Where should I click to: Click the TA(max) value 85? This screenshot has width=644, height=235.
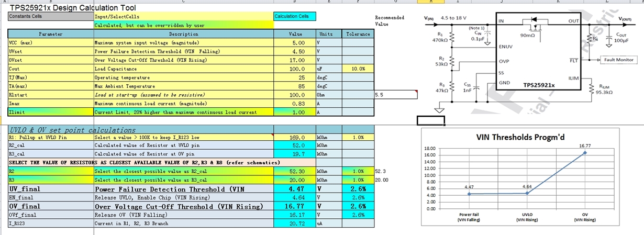tap(295, 86)
